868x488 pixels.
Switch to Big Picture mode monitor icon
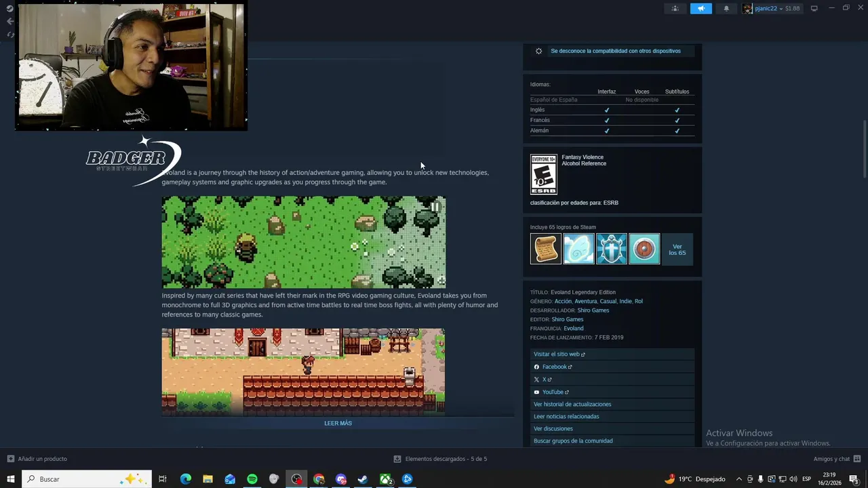[814, 8]
